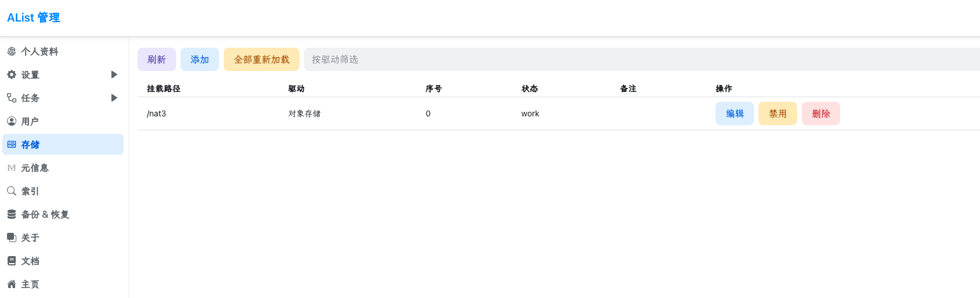The height and width of the screenshot is (298, 980).
Task: Click the book icon for 文档
Action: [12, 261]
